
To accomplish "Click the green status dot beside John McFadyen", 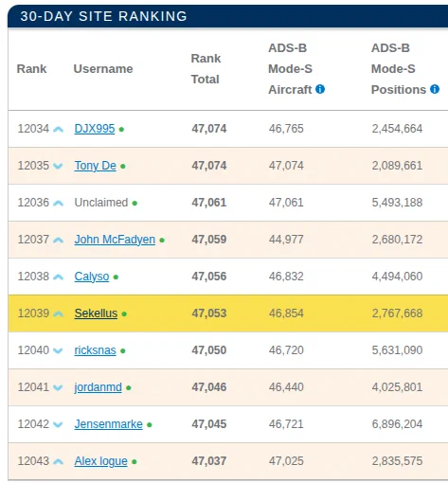I will click(162, 241).
